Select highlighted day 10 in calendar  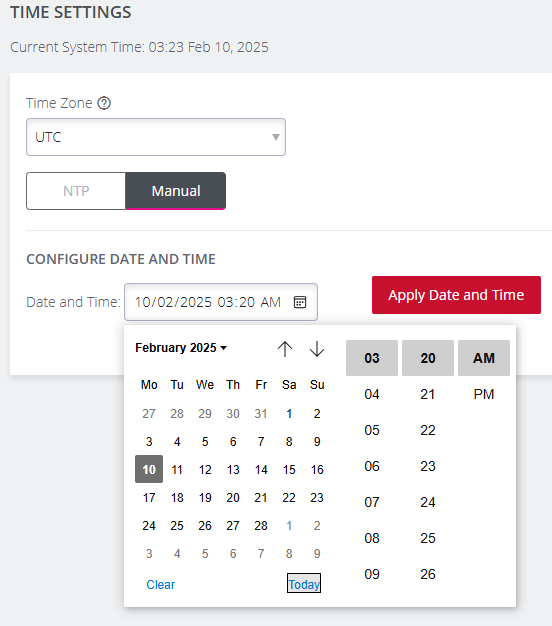point(149,469)
